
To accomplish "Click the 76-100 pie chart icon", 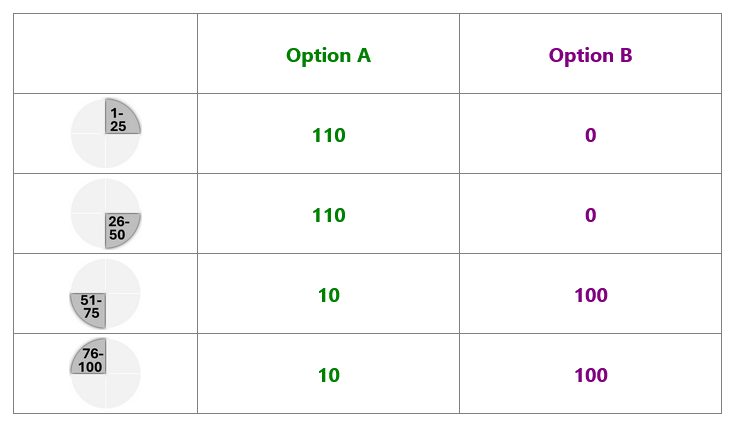I will 105,373.
